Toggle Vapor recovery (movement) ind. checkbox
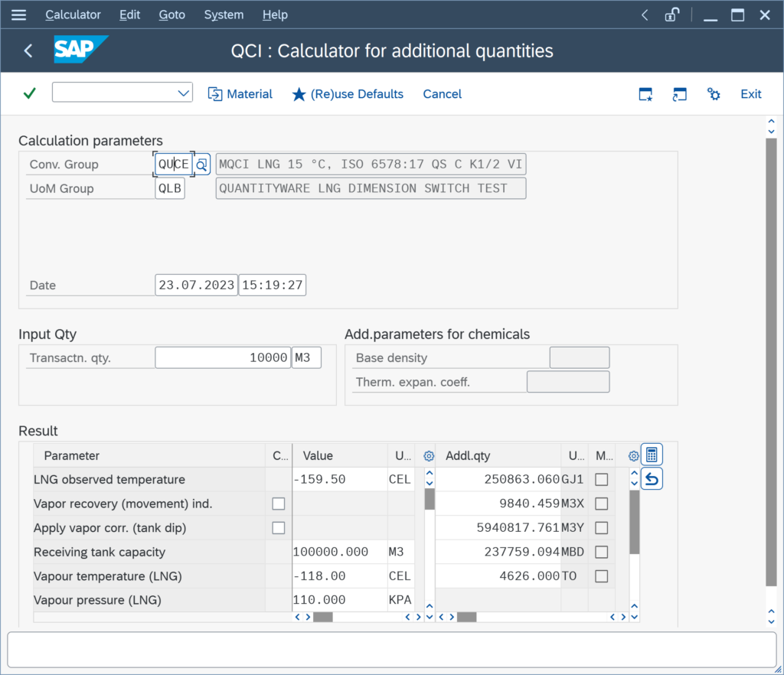This screenshot has width=784, height=675. pyautogui.click(x=279, y=504)
